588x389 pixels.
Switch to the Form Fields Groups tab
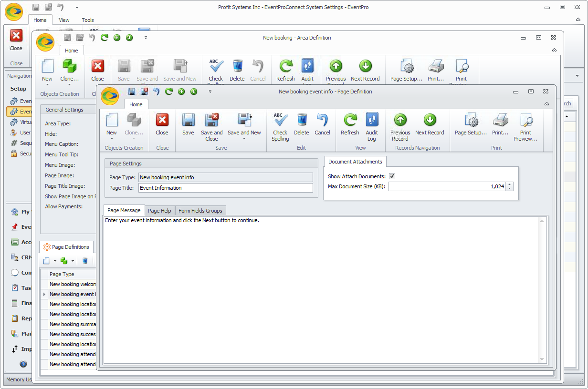200,211
